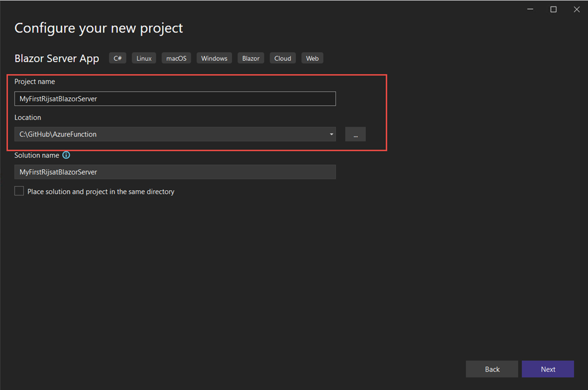
Task: Click the Solution name text field
Action: click(175, 172)
